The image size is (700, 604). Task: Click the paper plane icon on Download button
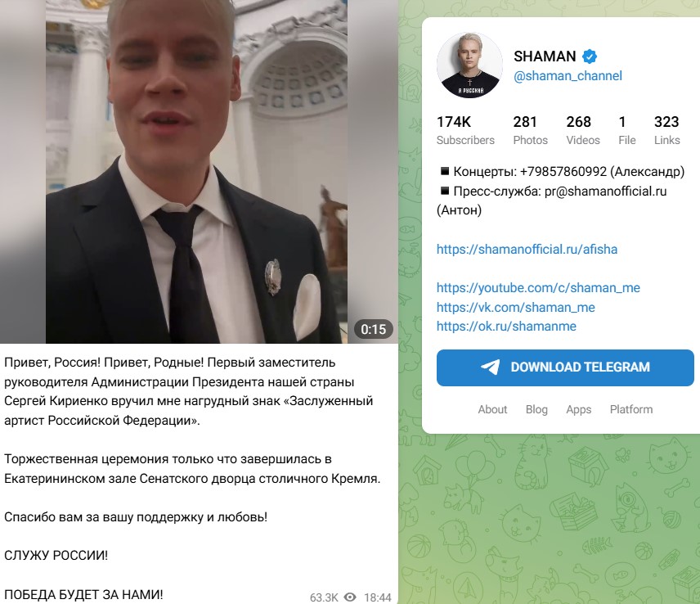click(x=490, y=367)
